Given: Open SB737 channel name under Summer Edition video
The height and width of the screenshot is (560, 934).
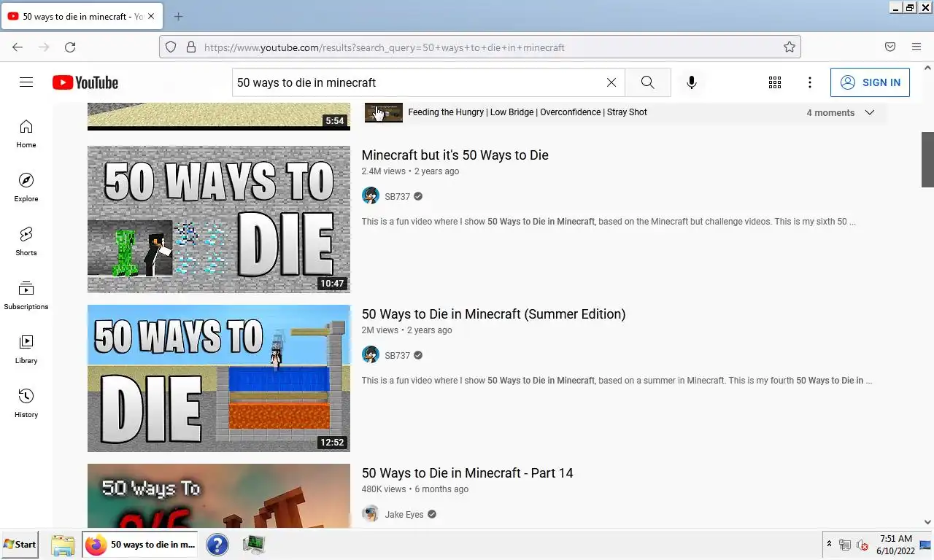Looking at the screenshot, I should point(398,355).
